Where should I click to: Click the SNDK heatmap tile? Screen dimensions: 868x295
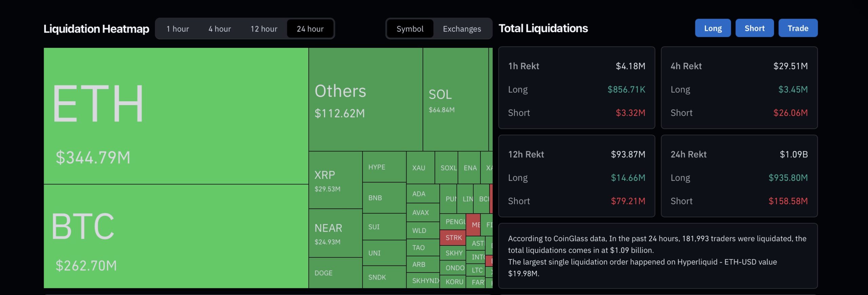[x=384, y=277]
